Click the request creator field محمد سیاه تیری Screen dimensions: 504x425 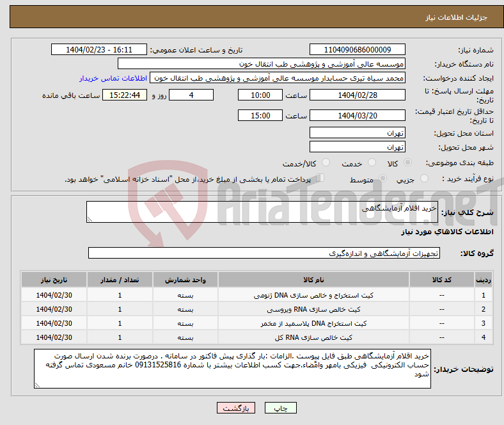278,78
